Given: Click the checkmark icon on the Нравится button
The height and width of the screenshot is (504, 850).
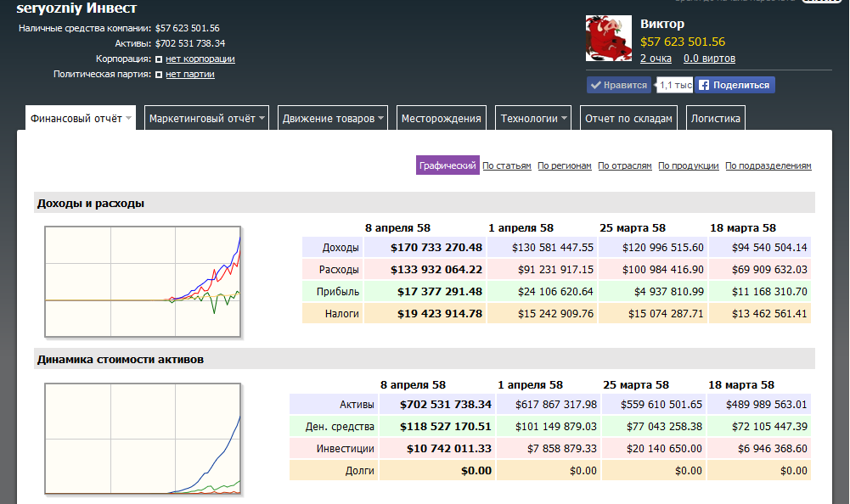Looking at the screenshot, I should pyautogui.click(x=595, y=85).
